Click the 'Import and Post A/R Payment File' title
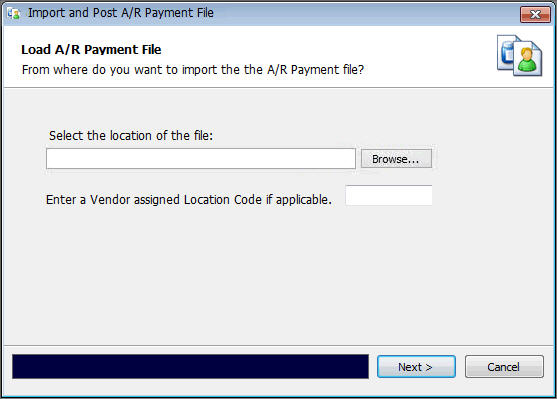Viewport: 557px width, 399px height. coord(121,13)
